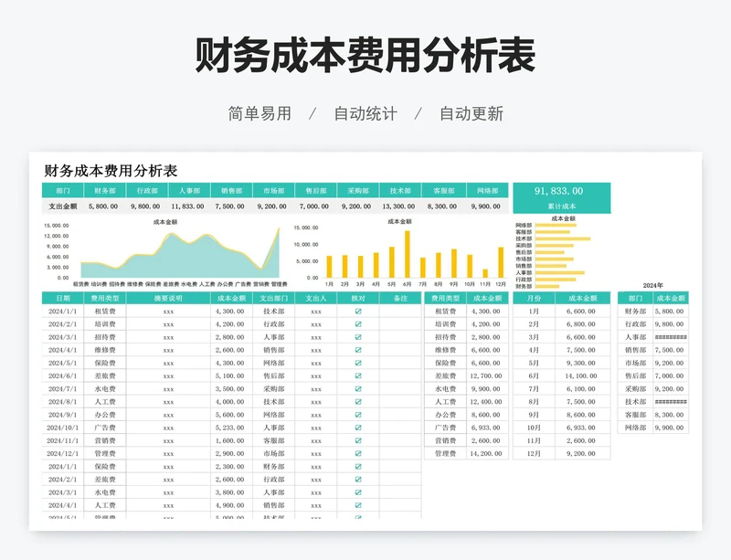The height and width of the screenshot is (560, 731).
Task: Click the 13,300.00 cell under 技术部
Action: 398,206
